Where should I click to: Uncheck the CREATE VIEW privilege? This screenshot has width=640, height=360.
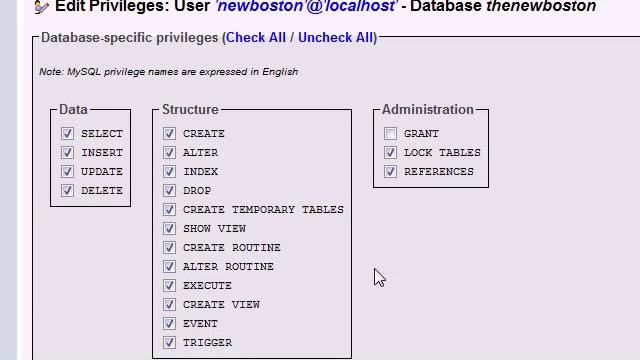click(169, 304)
